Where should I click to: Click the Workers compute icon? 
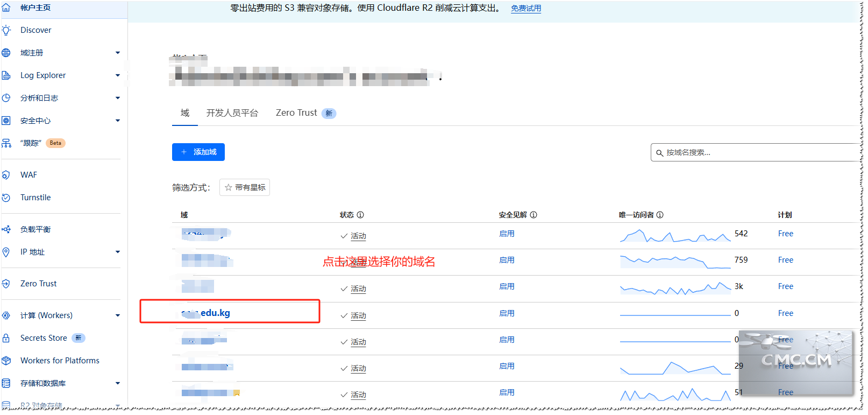(x=6, y=315)
